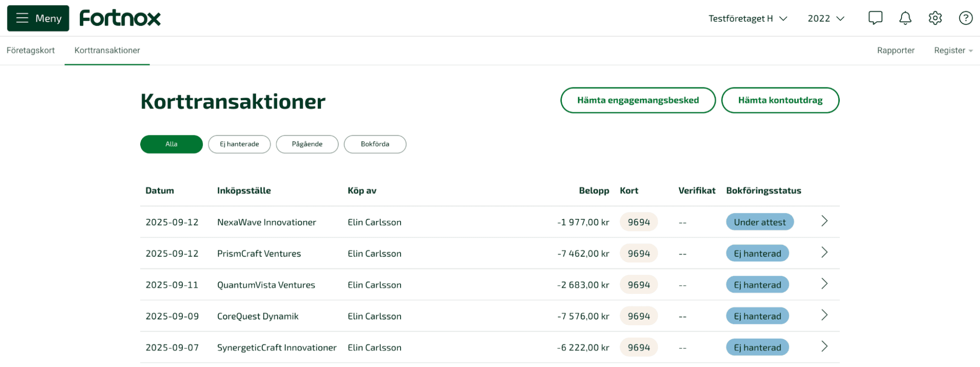Screen dimensions: 980x367
Task: Open NexaWave Innovationer row arrow
Action: pos(824,221)
